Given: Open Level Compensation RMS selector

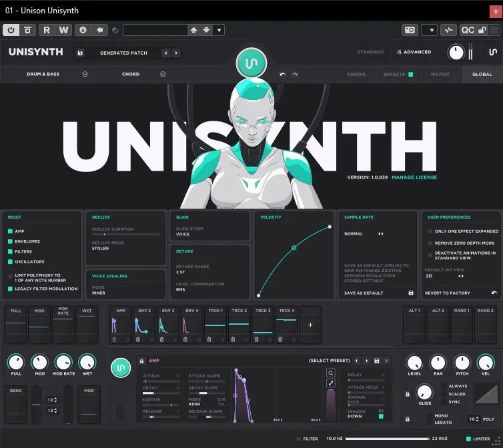Looking at the screenshot, I should (x=181, y=289).
